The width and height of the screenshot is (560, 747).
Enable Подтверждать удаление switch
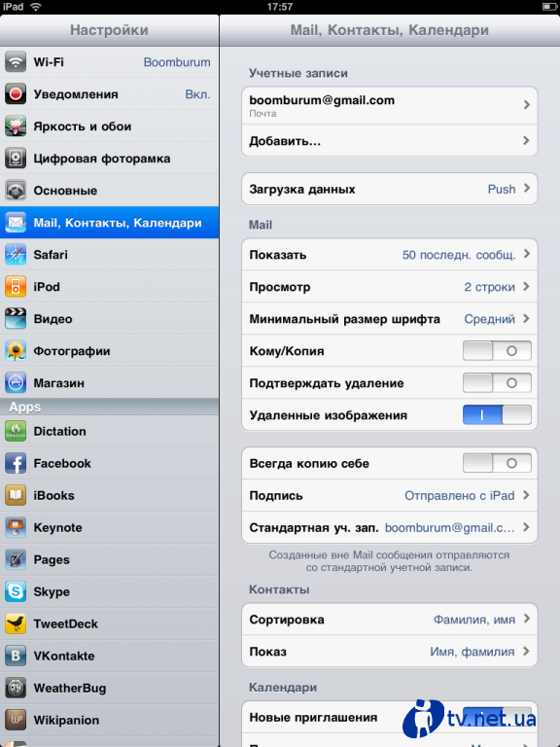pos(497,383)
